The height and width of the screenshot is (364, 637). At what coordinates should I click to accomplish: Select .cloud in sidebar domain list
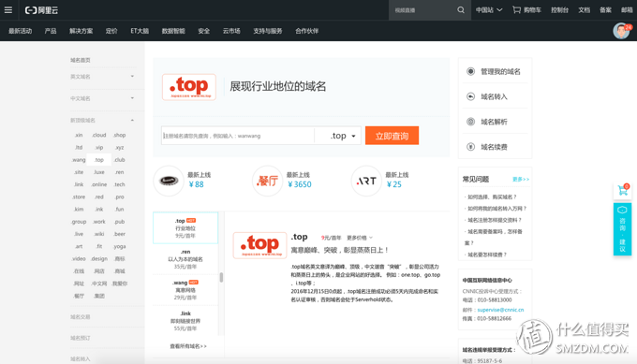(98, 135)
